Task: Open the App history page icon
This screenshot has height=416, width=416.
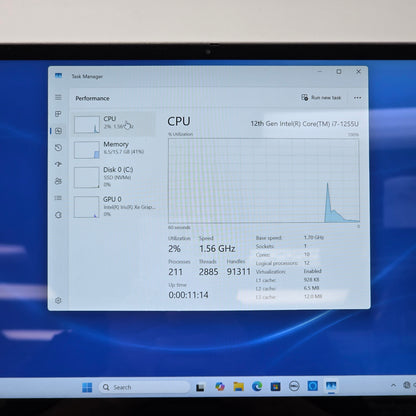Action: (x=58, y=148)
